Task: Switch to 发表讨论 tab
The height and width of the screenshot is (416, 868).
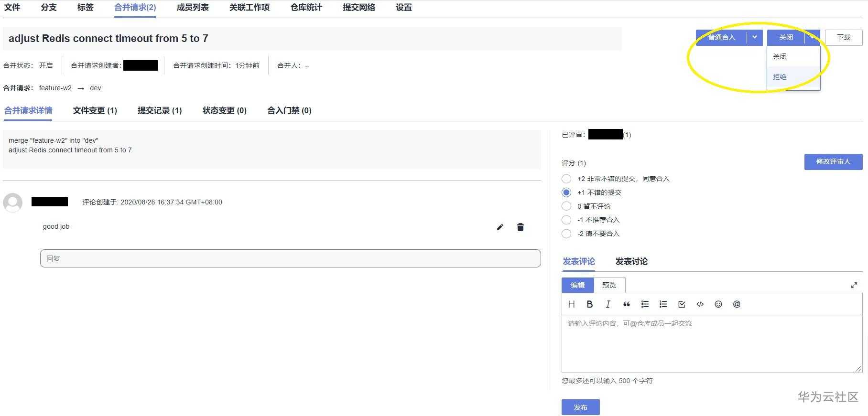Action: coord(631,262)
